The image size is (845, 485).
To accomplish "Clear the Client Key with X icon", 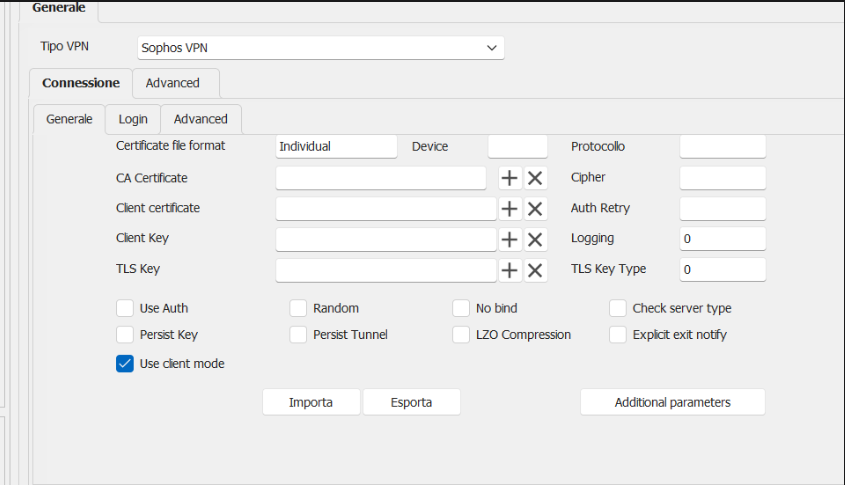I will [x=535, y=239].
